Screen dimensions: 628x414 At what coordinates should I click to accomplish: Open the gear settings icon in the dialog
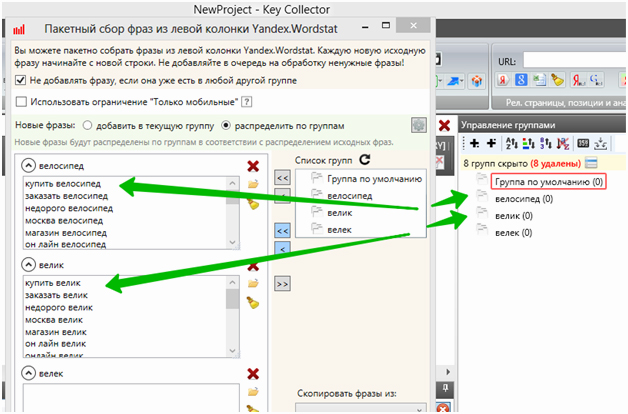pyautogui.click(x=419, y=125)
